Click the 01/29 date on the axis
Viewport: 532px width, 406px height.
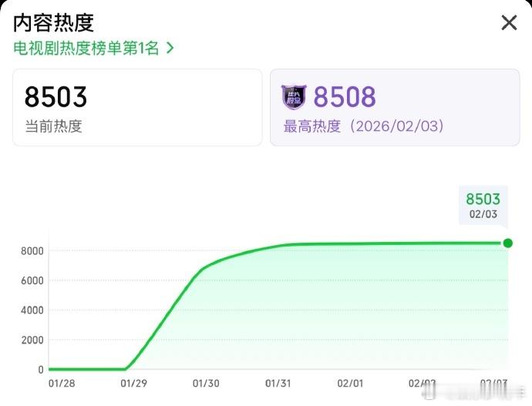133,384
